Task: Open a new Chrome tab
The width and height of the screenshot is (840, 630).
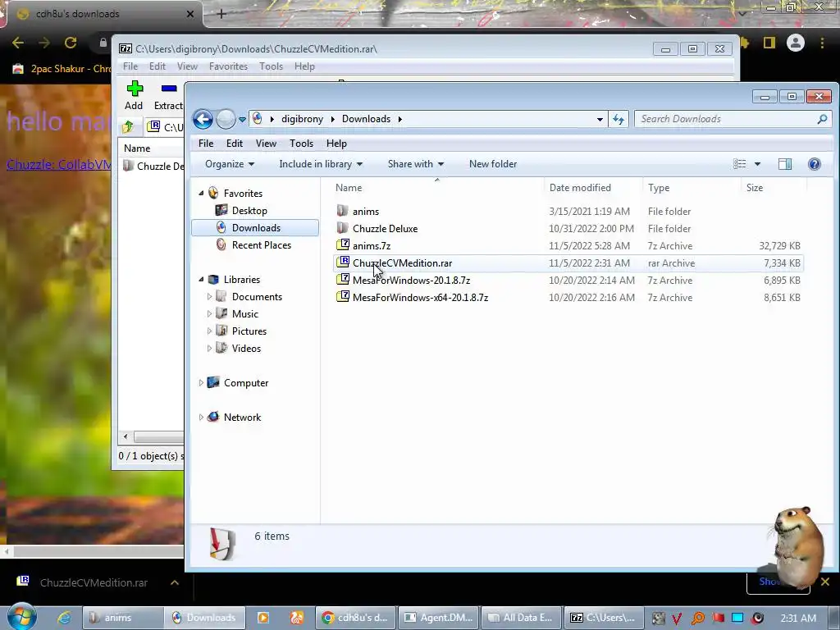Action: 221,14
